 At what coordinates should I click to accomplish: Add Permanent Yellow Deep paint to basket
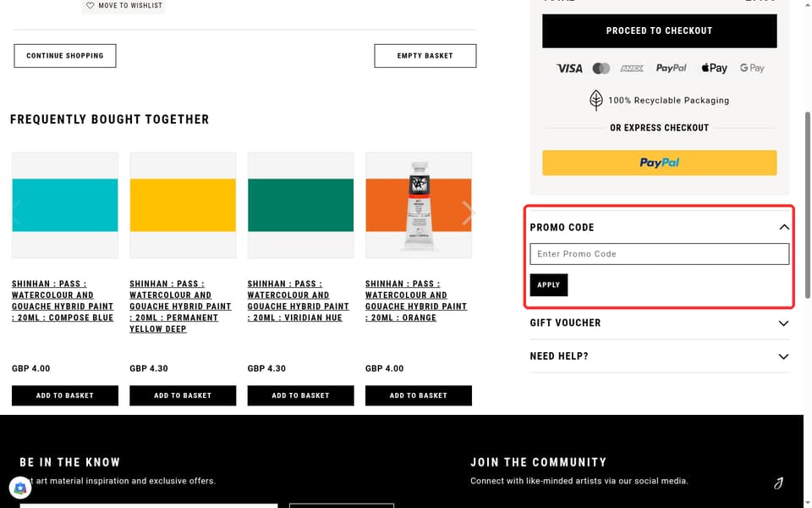pos(183,395)
